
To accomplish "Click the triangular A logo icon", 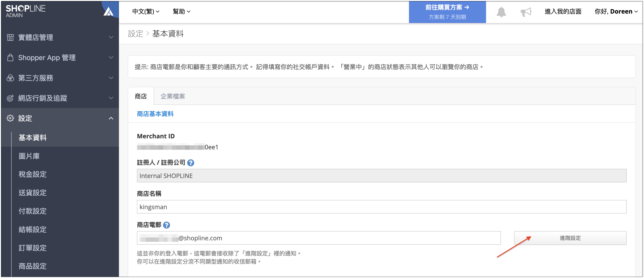I will tap(109, 11).
